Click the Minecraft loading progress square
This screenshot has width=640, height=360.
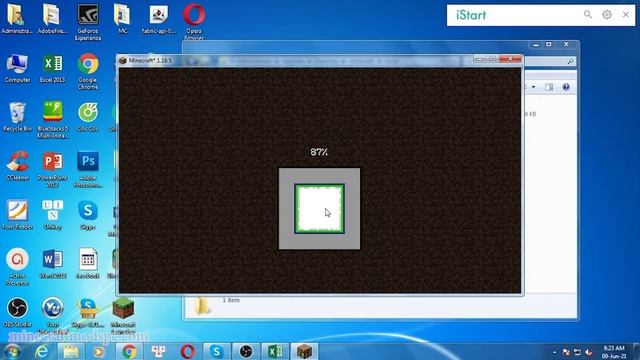pos(320,209)
